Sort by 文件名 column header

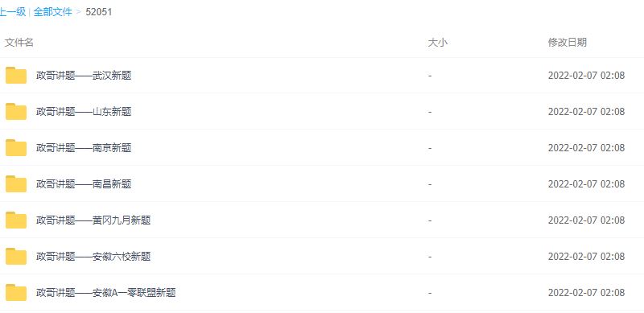click(19, 43)
